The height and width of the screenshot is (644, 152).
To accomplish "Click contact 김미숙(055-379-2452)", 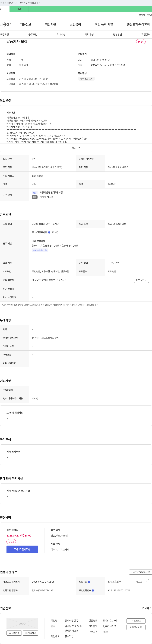I will pos(44,590).
